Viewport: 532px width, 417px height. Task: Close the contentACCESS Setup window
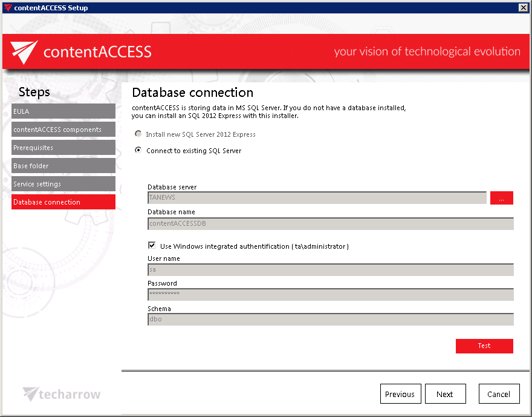point(523,7)
